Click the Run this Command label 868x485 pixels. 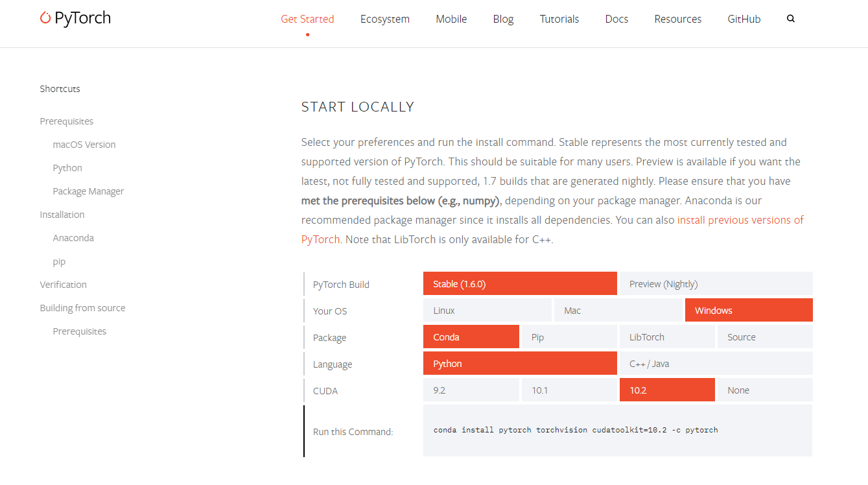tap(353, 432)
